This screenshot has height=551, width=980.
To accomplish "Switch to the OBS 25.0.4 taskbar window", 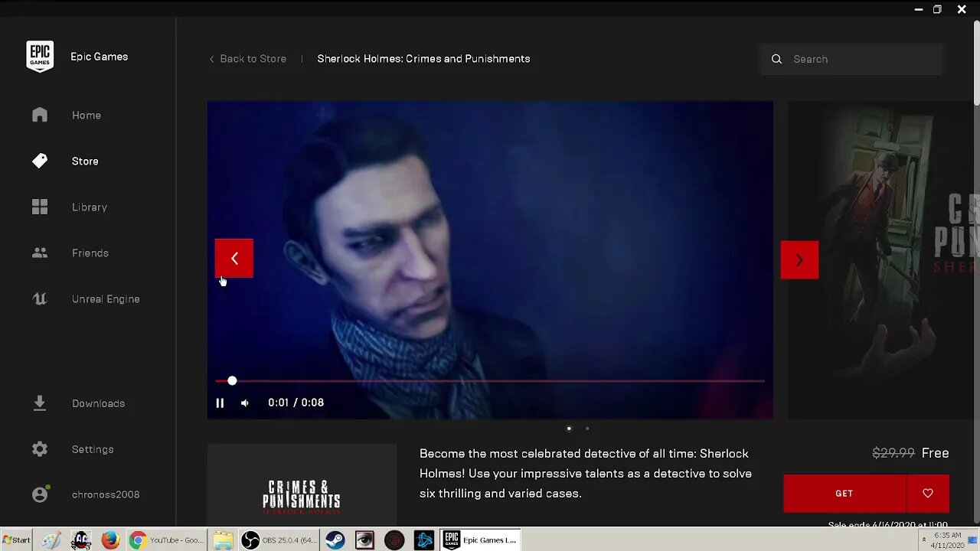I will [279, 540].
